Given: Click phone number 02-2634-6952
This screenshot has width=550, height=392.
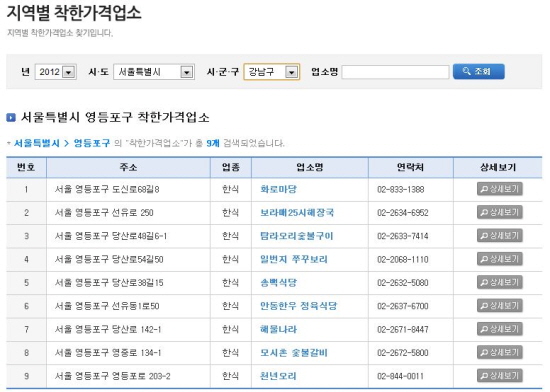Looking at the screenshot, I should pyautogui.click(x=403, y=213).
